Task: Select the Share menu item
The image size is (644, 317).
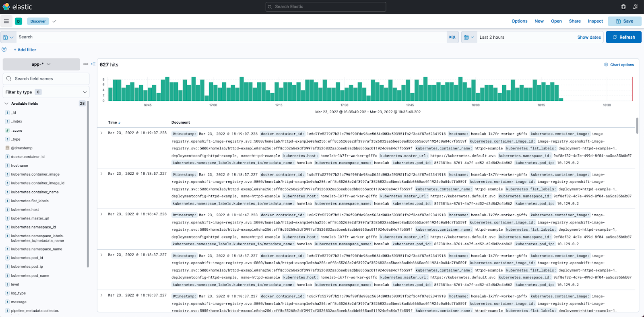Action: tap(574, 21)
